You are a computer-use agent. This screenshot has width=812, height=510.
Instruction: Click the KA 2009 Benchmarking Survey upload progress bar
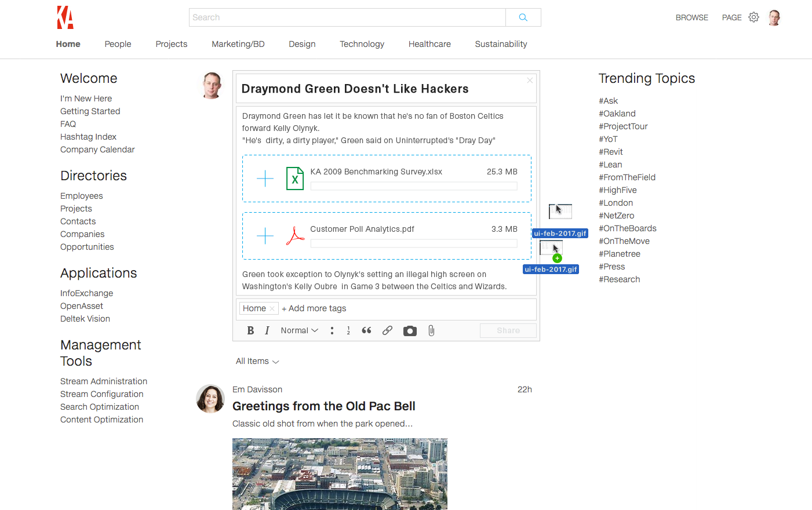[x=413, y=186]
